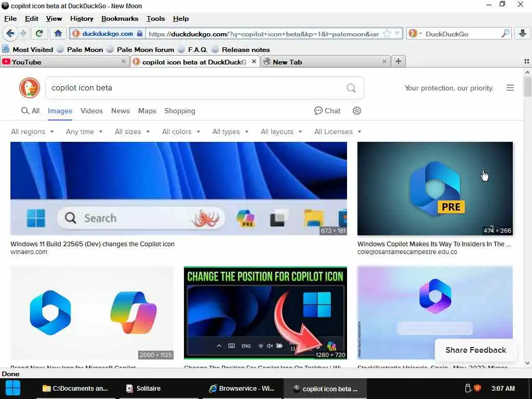Screen dimensions: 532x399
Task: Expand the Any time filter
Action: 84,131
